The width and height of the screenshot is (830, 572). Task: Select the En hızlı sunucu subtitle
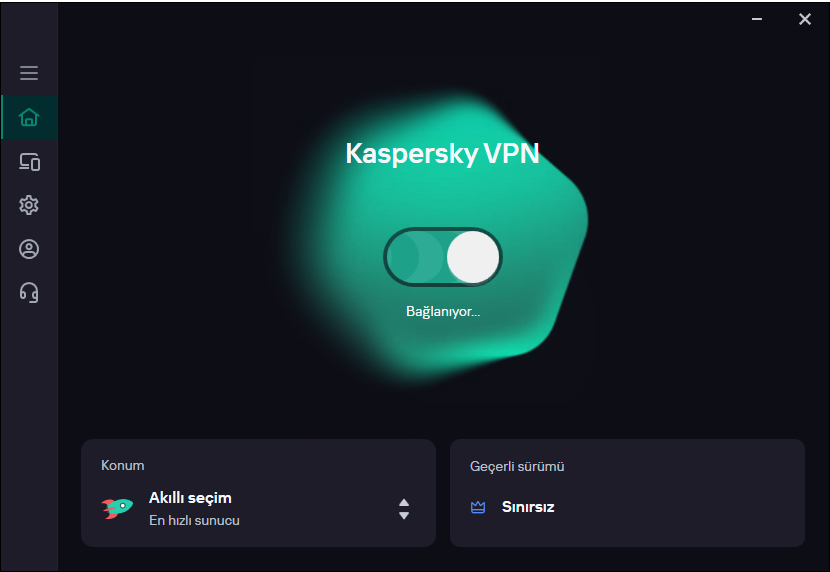pos(194,520)
